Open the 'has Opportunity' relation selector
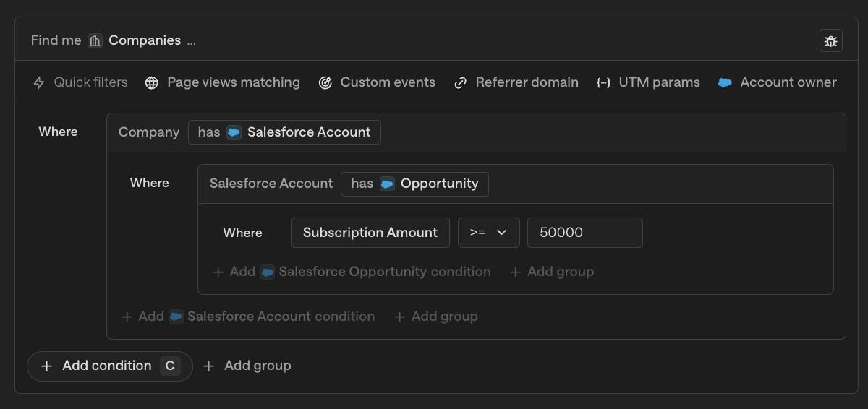This screenshot has height=409, width=868. (x=414, y=184)
